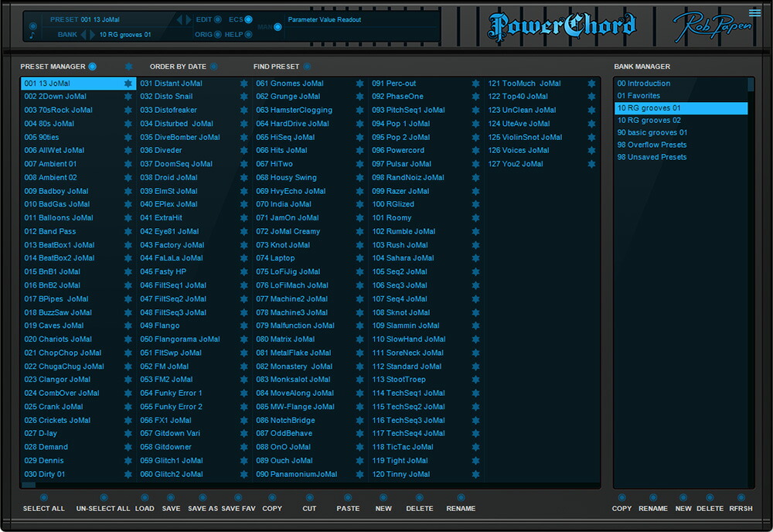
Task: Go to previous preset with left arrow
Action: pyautogui.click(x=179, y=20)
